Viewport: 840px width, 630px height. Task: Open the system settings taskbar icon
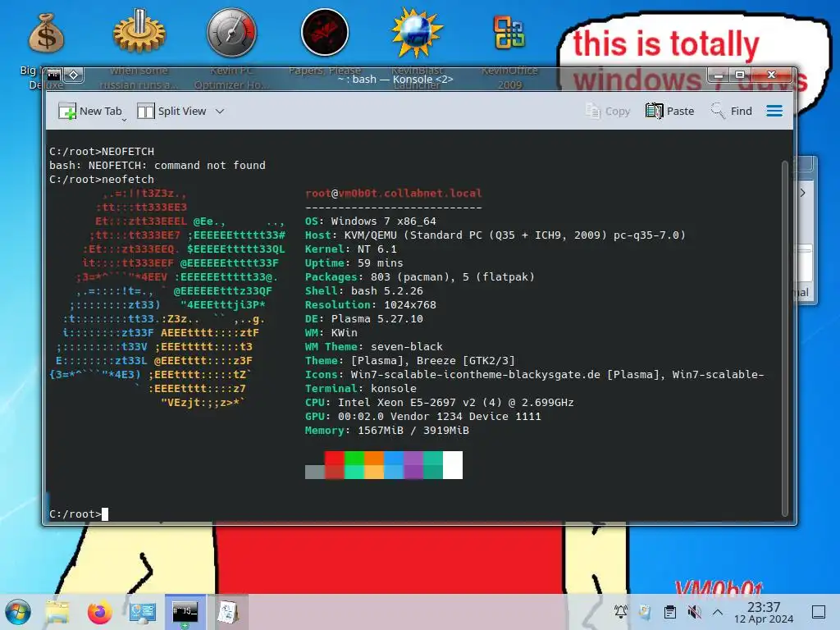click(x=143, y=612)
